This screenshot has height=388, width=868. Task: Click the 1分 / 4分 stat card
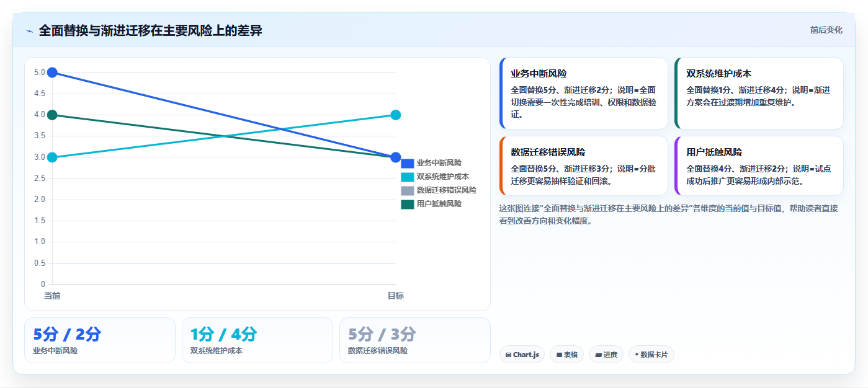257,340
